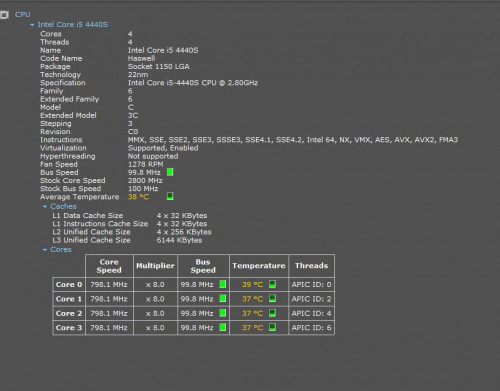
Task: Click the Caches heading label
Action: coord(63,206)
